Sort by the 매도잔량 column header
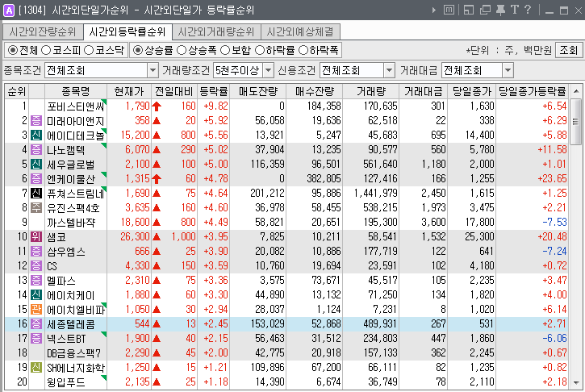This screenshot has width=585, height=392. [x=257, y=91]
